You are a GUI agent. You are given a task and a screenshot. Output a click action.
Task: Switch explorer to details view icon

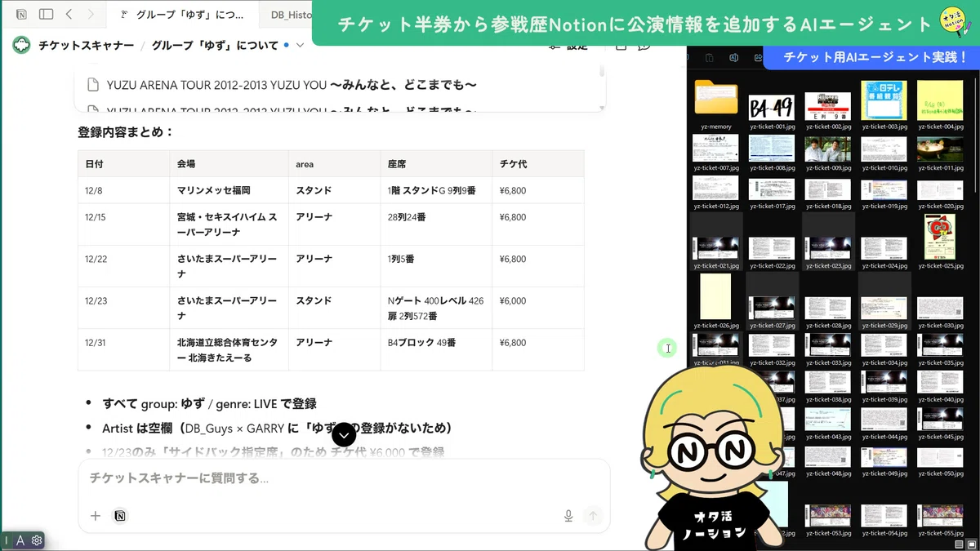959,544
